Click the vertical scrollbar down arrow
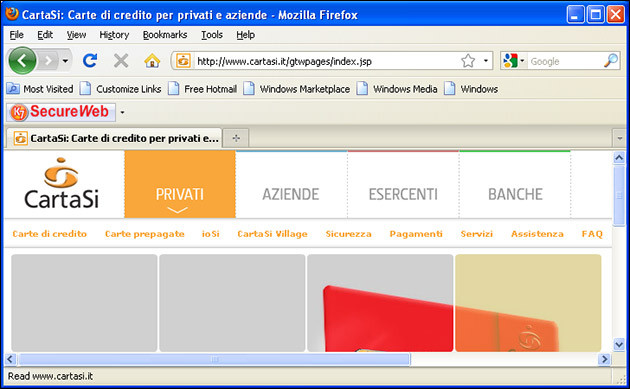 click(619, 344)
